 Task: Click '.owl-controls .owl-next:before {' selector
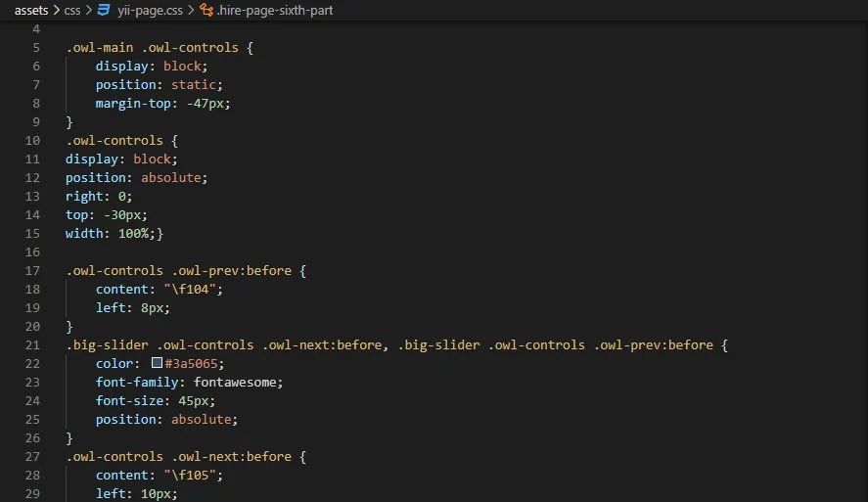(x=186, y=457)
